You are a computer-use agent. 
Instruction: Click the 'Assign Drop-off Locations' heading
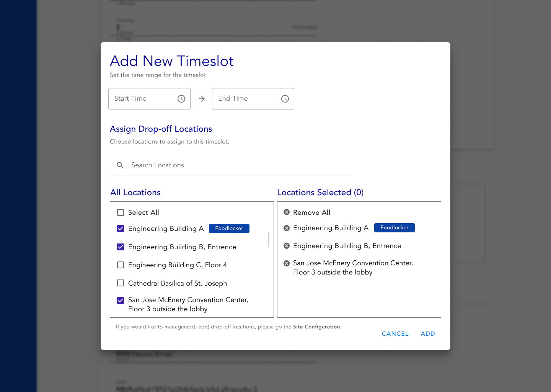point(161,129)
